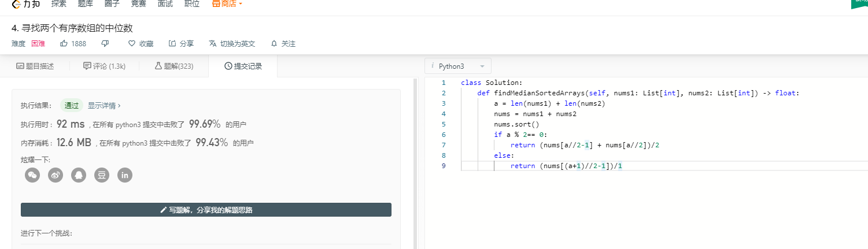
Task: Expand the 商店 store dropdown
Action: click(x=227, y=3)
